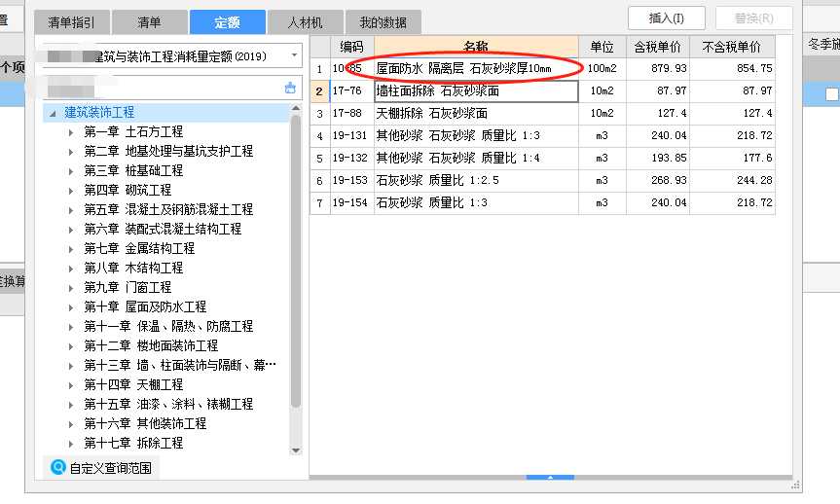Select 第十七章 拆除工程

click(133, 443)
